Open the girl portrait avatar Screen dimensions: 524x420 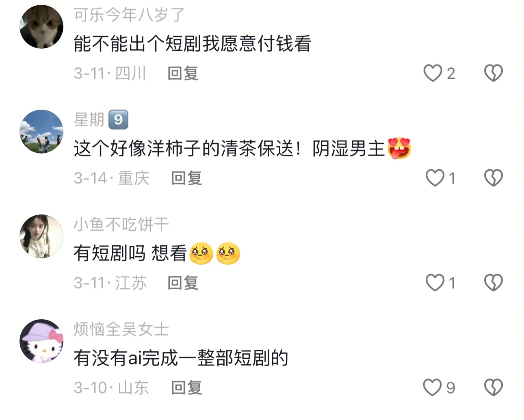tap(41, 236)
